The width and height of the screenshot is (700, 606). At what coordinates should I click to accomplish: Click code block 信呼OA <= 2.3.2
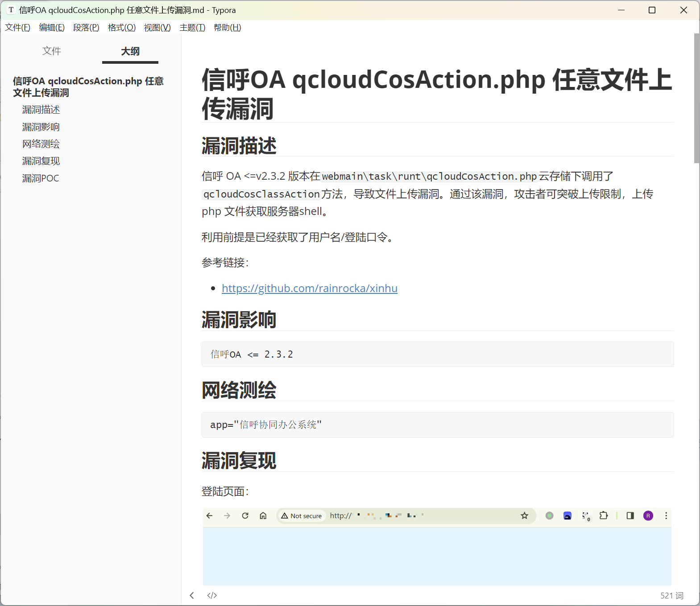(438, 355)
